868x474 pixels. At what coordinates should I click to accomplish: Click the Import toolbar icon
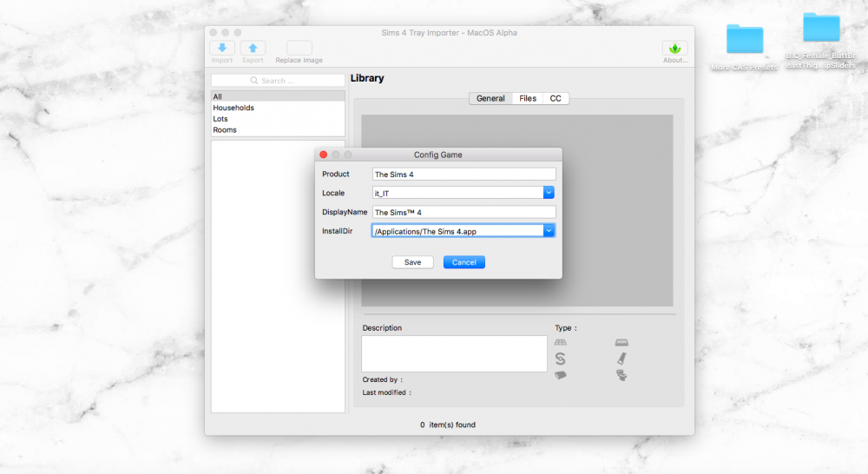(x=222, y=48)
